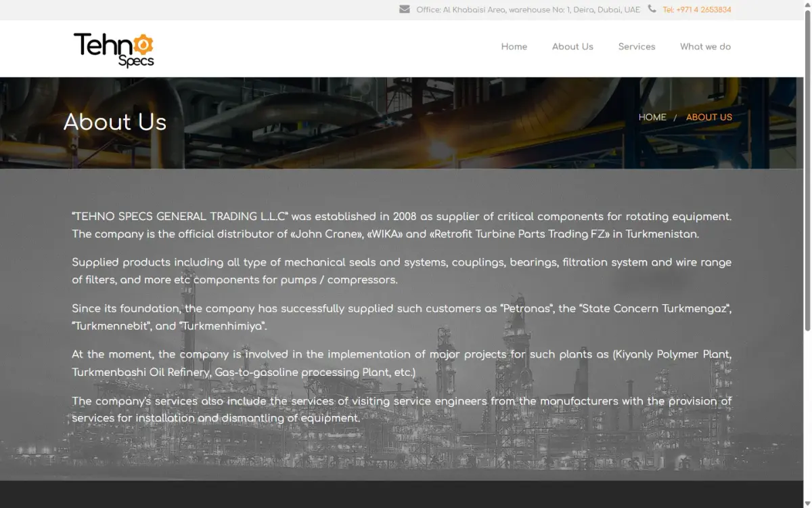Click the Tehno Specs logo
812x508 pixels.
click(x=114, y=50)
